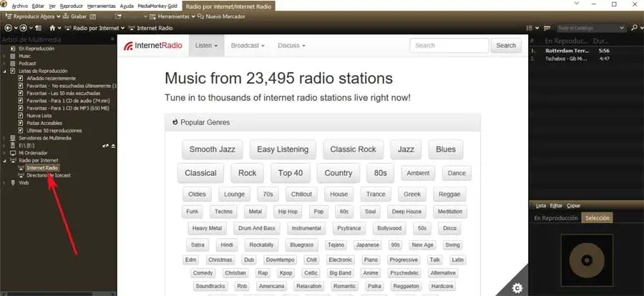Click the Search button on the web page
Screen dimensions: 644x296
coord(506,46)
